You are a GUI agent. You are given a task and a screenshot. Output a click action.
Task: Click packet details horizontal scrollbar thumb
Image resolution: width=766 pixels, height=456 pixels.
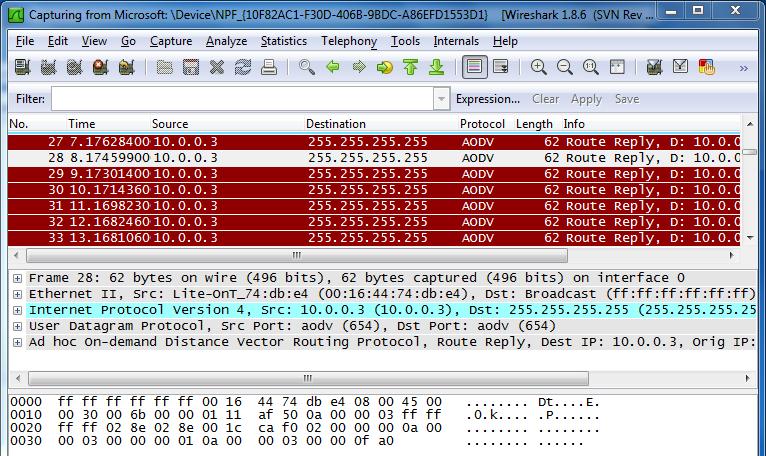[x=308, y=378]
